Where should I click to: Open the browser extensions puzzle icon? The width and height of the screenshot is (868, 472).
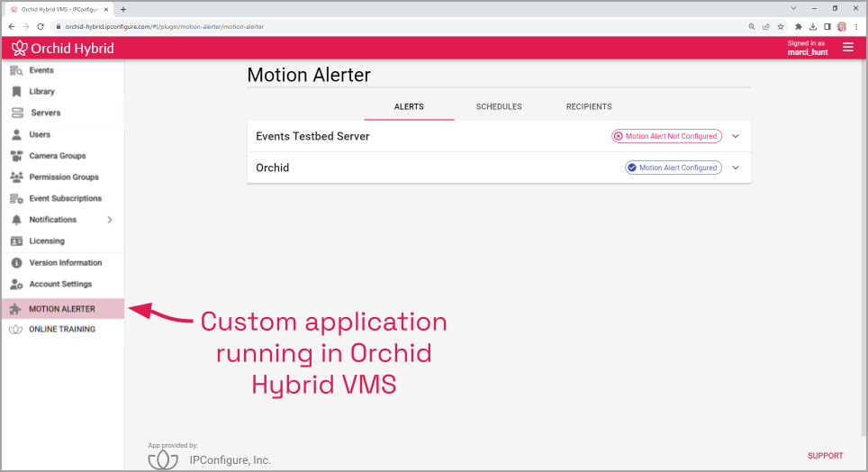(799, 27)
